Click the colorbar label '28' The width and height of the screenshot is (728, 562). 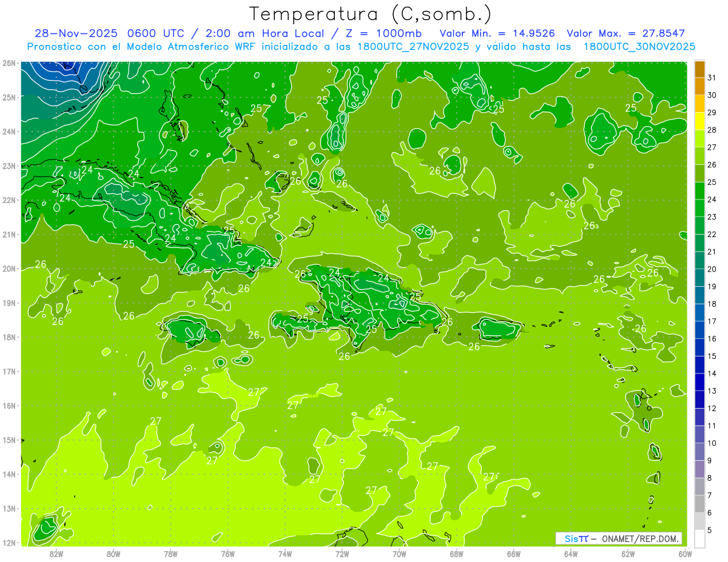712,130
